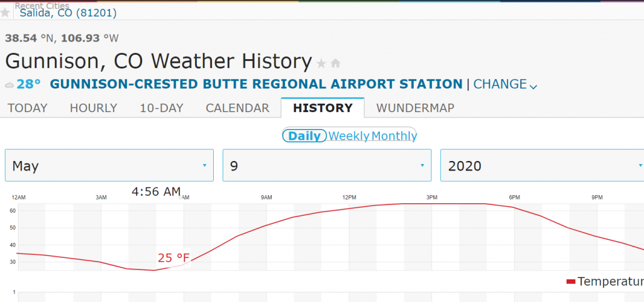Go to the TODAY tab

[27, 108]
